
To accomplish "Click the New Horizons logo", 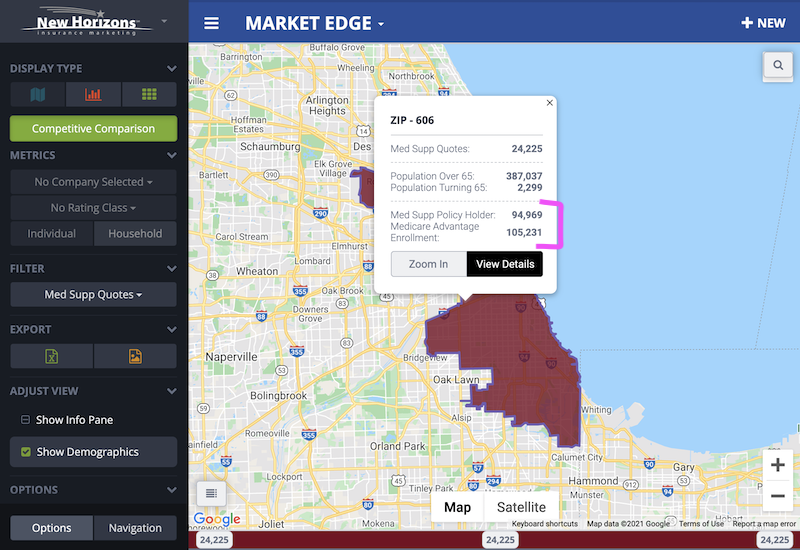I will coord(87,21).
